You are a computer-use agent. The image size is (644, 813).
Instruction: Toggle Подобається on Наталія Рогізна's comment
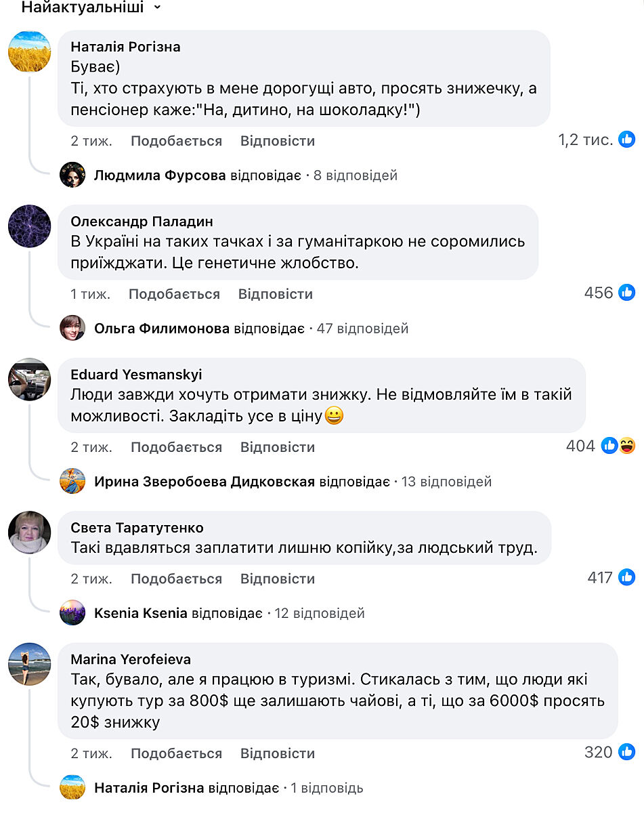(176, 141)
